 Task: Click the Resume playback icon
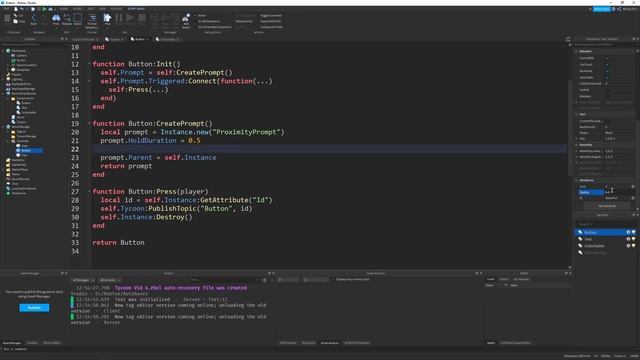pos(130,18)
